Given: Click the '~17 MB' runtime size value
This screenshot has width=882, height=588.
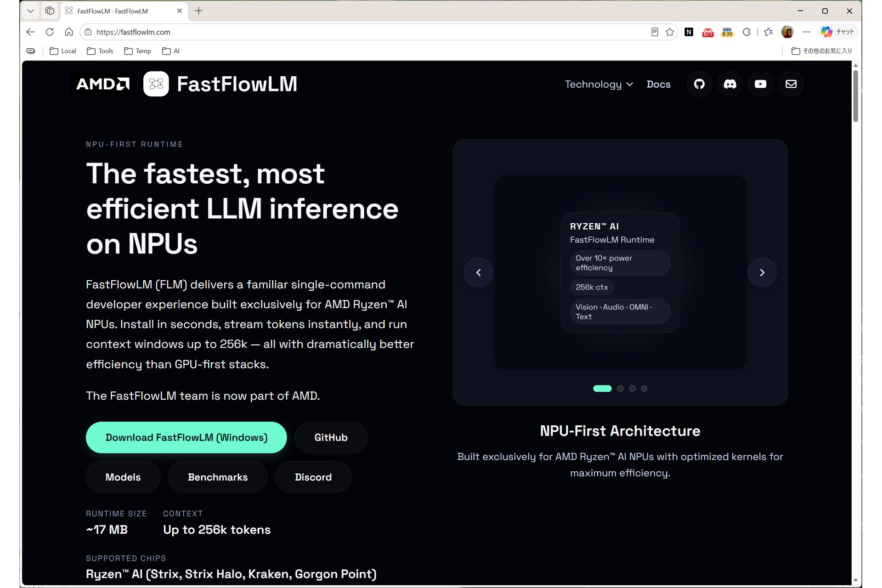Looking at the screenshot, I should [107, 530].
